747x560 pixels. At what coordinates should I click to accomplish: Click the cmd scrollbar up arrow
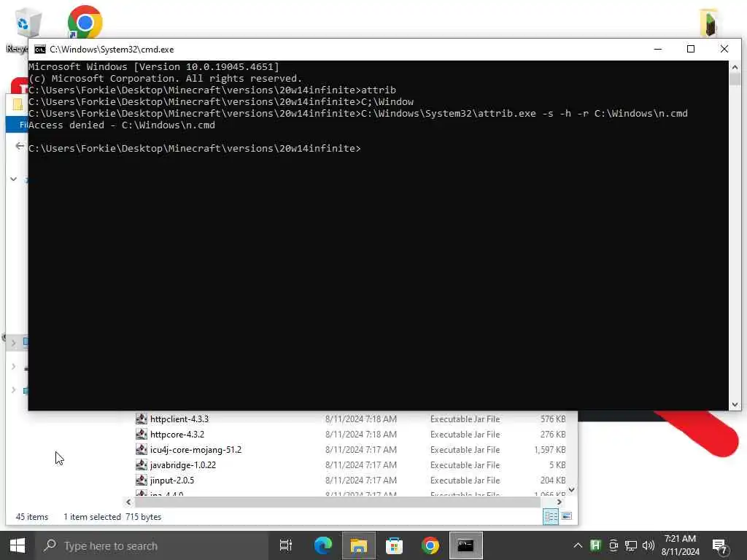click(735, 66)
